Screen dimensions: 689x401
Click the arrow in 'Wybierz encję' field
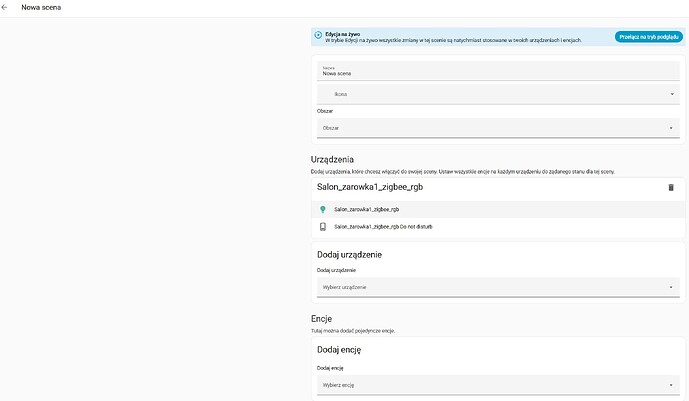tap(671, 385)
